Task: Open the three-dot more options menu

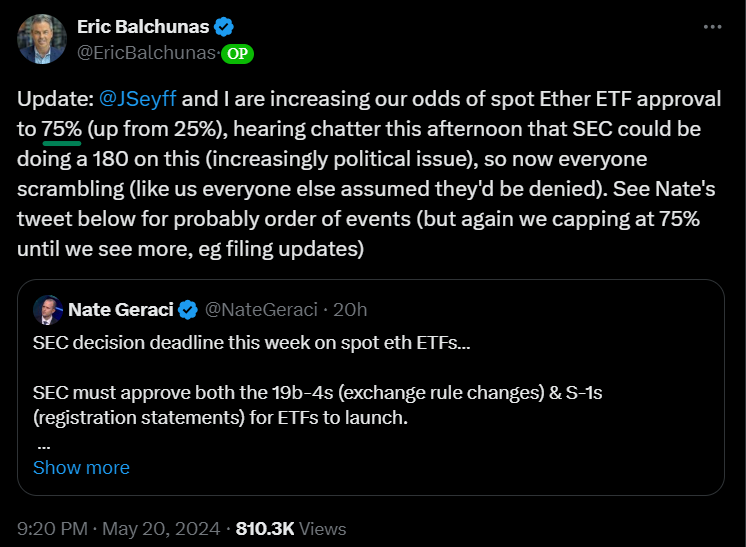Action: pos(712,27)
